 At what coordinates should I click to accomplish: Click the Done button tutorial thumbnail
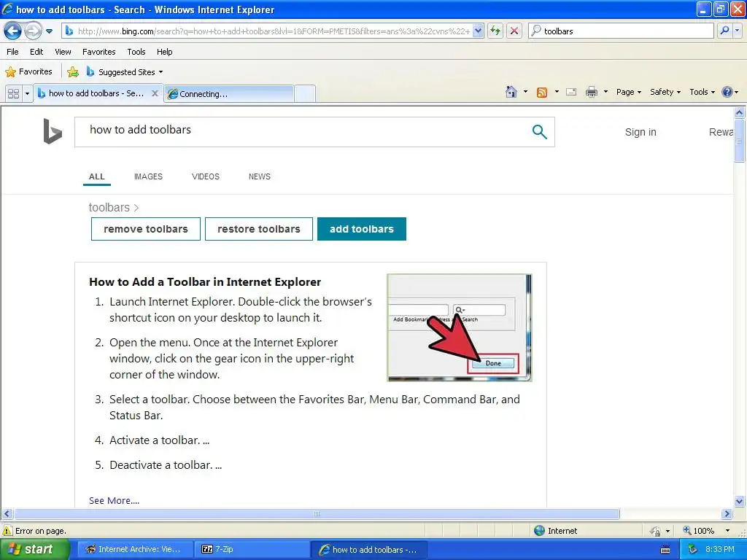pos(460,327)
